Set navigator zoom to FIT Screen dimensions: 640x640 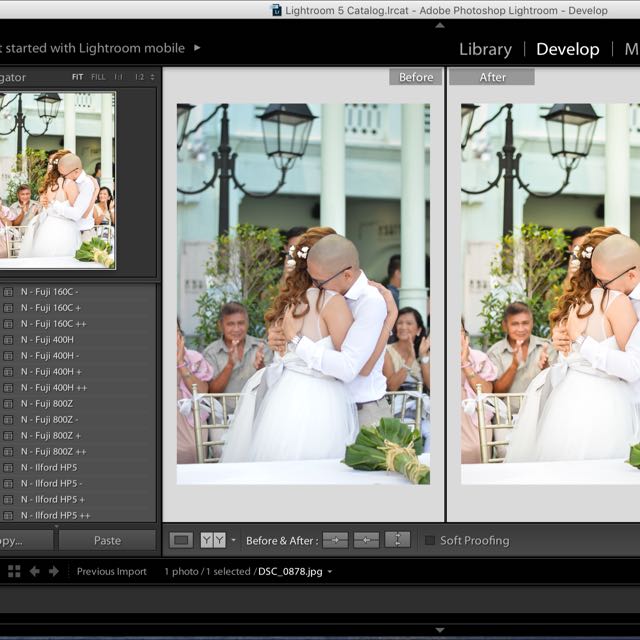pos(78,77)
